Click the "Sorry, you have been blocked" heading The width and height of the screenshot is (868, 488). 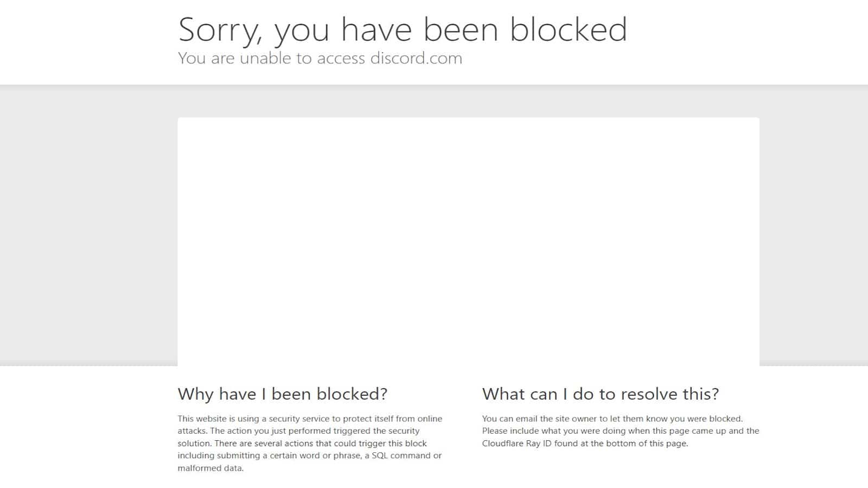(x=403, y=30)
